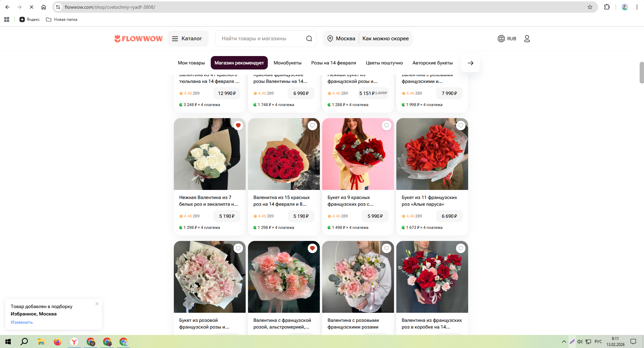Open the Каталог menu
Image resolution: width=644 pixels, height=348 pixels.
pyautogui.click(x=188, y=39)
